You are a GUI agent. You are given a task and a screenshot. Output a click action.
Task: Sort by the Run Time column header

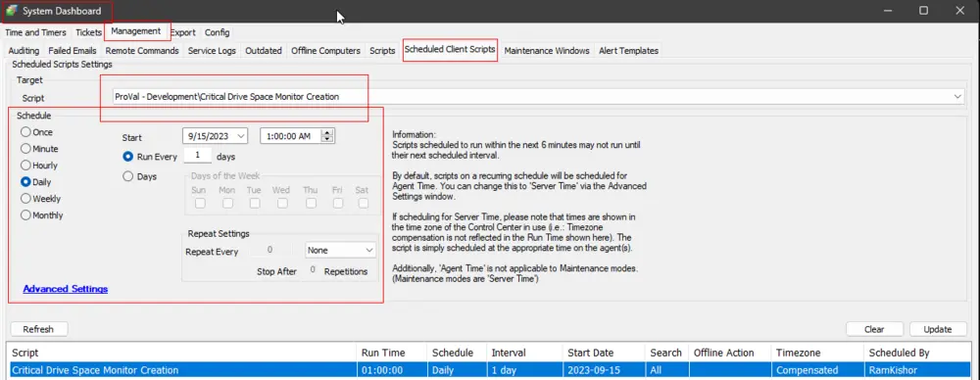coord(392,353)
